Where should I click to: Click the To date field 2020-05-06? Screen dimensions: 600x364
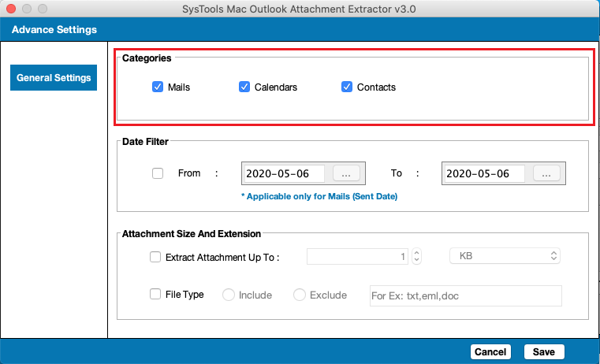tap(485, 173)
